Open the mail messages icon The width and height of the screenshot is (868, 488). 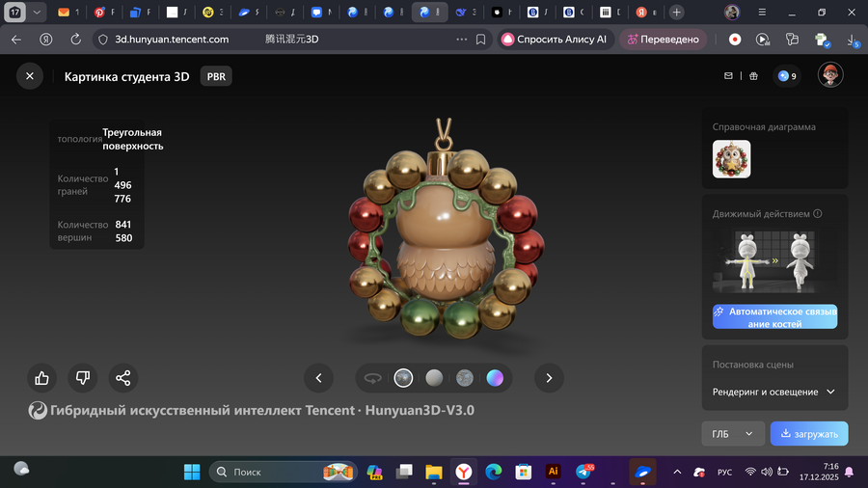point(729,76)
